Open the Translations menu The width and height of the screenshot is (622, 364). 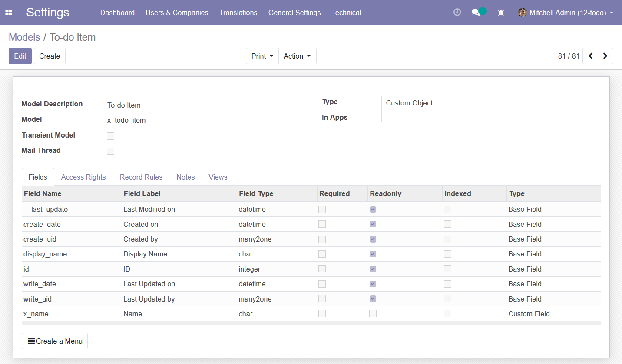238,13
